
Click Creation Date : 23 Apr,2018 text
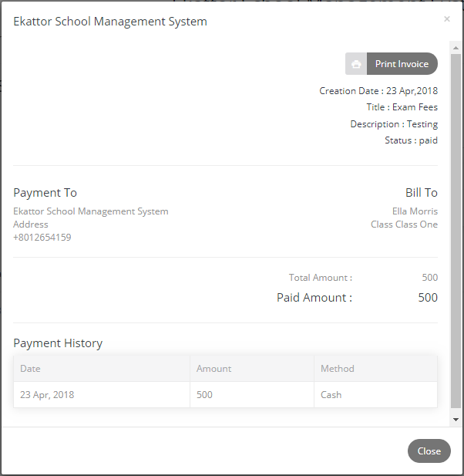tap(378, 91)
